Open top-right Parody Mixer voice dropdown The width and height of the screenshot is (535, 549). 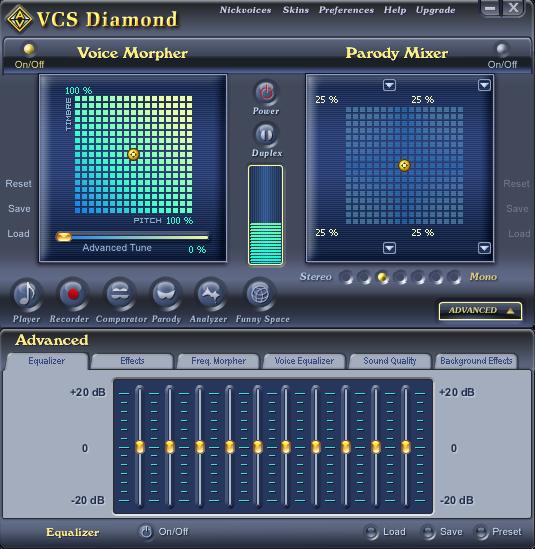(484, 85)
